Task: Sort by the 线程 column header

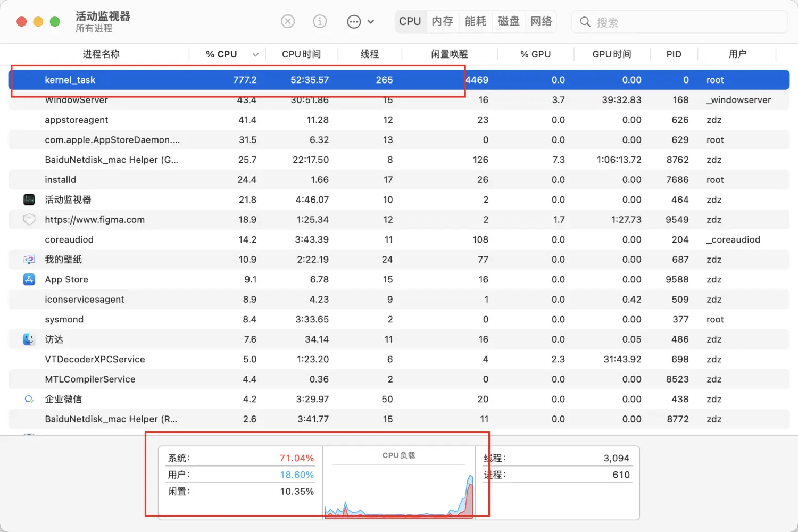Action: (x=370, y=54)
